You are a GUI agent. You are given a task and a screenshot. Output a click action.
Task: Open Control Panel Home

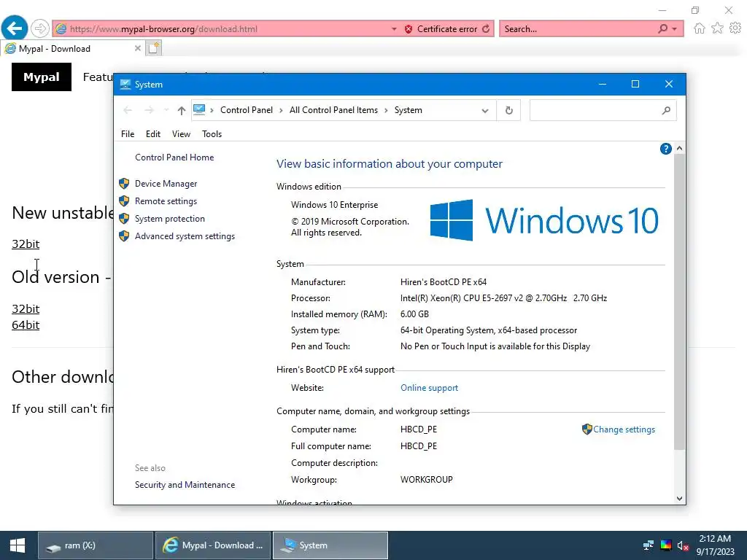174,157
